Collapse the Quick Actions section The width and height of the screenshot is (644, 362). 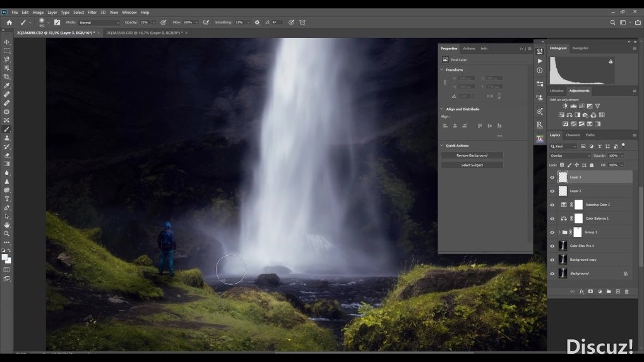pyautogui.click(x=442, y=145)
